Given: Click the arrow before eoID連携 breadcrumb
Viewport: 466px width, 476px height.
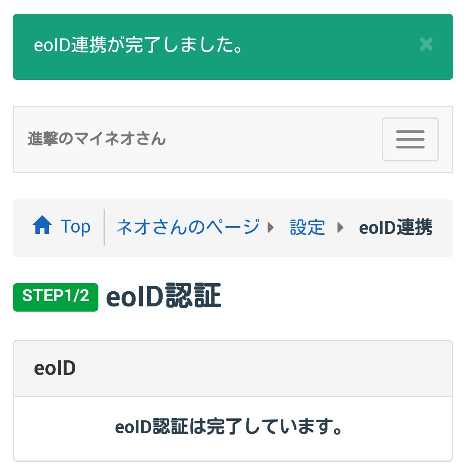Looking at the screenshot, I should coord(340,227).
